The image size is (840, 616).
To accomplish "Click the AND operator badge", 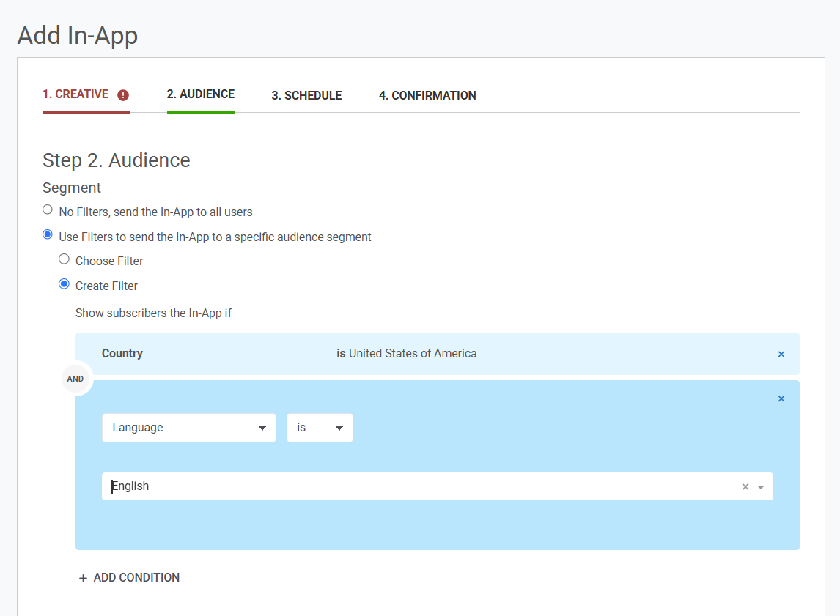I will pyautogui.click(x=75, y=379).
